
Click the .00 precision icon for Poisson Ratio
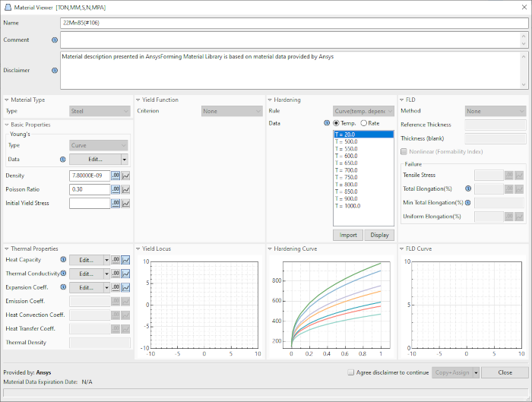116,189
